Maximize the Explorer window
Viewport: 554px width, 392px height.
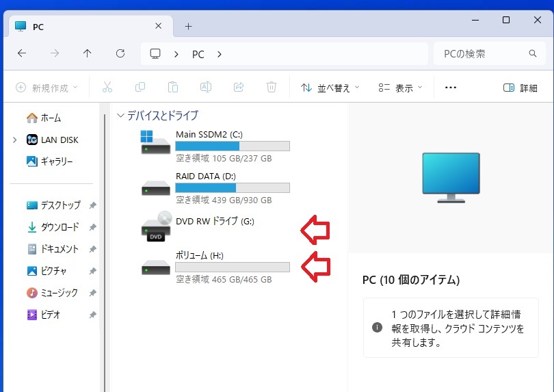(506, 20)
